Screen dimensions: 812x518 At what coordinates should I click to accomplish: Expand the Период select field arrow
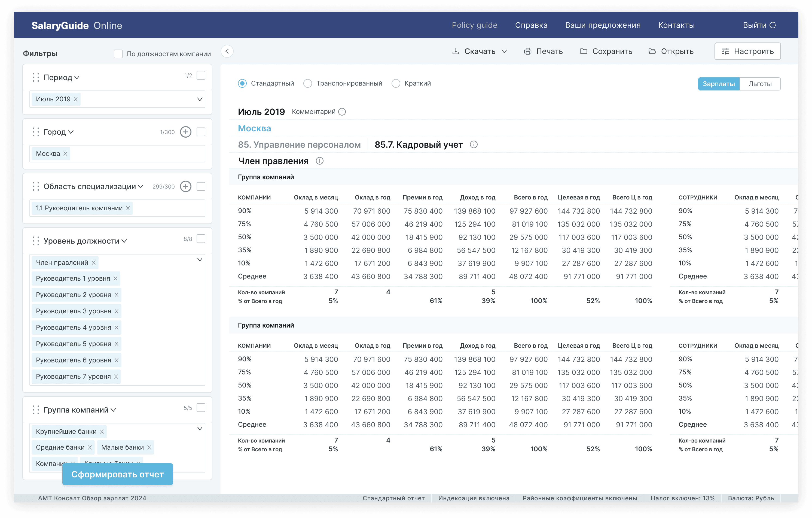200,99
